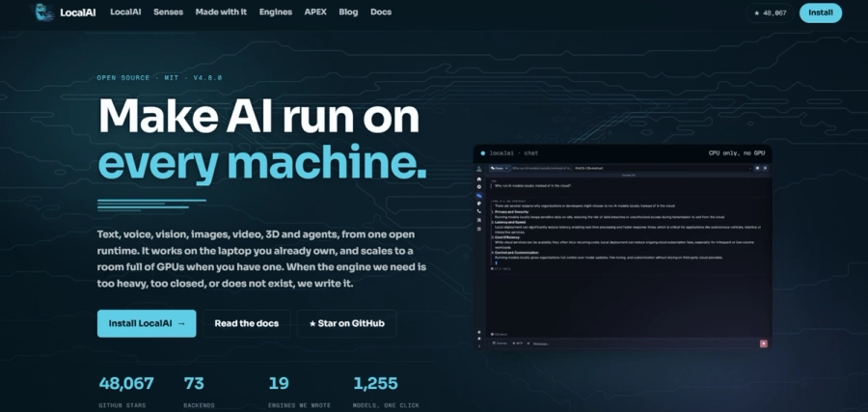Open the APEX nav item

[315, 12]
